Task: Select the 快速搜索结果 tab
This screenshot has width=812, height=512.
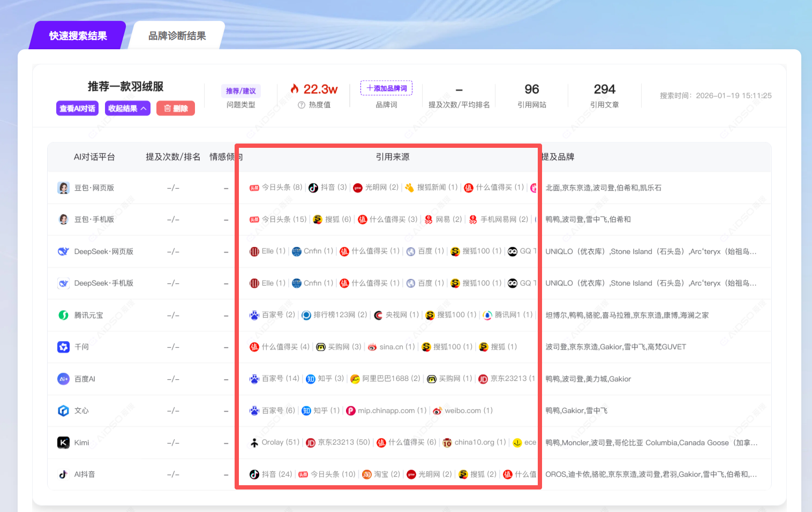Action: point(78,36)
